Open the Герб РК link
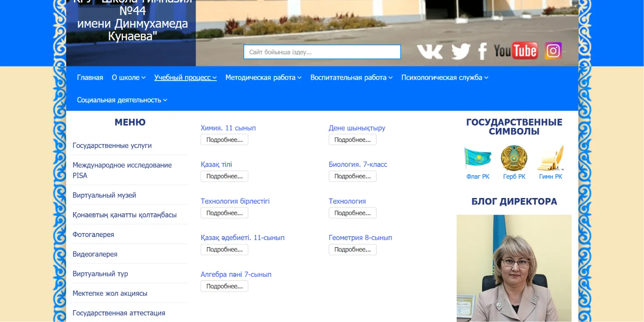This screenshot has height=322, width=644. tap(514, 177)
